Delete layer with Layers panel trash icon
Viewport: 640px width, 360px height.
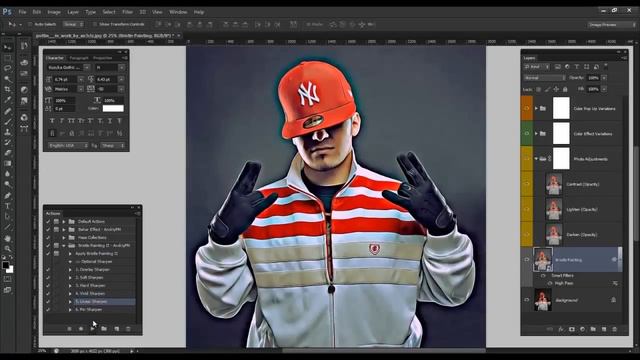tap(615, 329)
